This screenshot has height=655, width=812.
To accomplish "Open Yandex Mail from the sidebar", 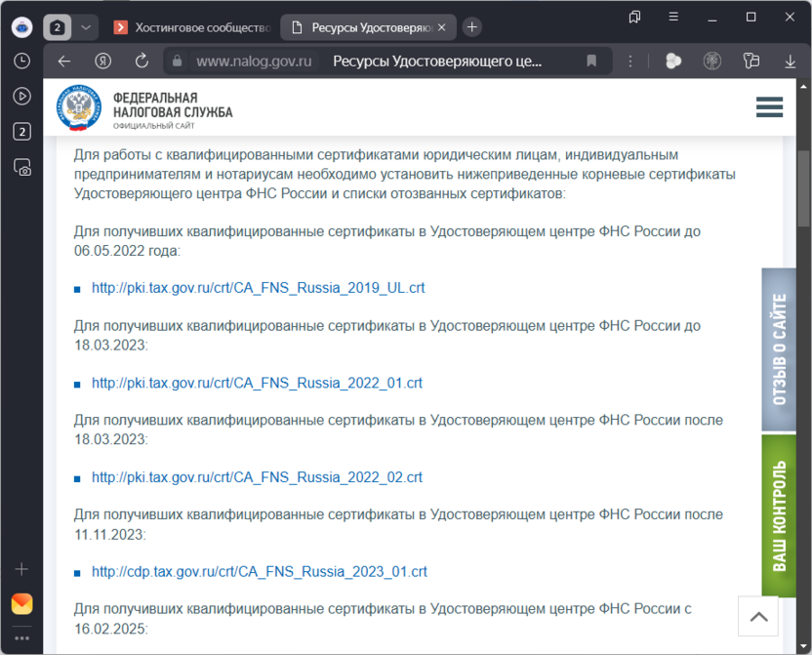I will (x=21, y=603).
